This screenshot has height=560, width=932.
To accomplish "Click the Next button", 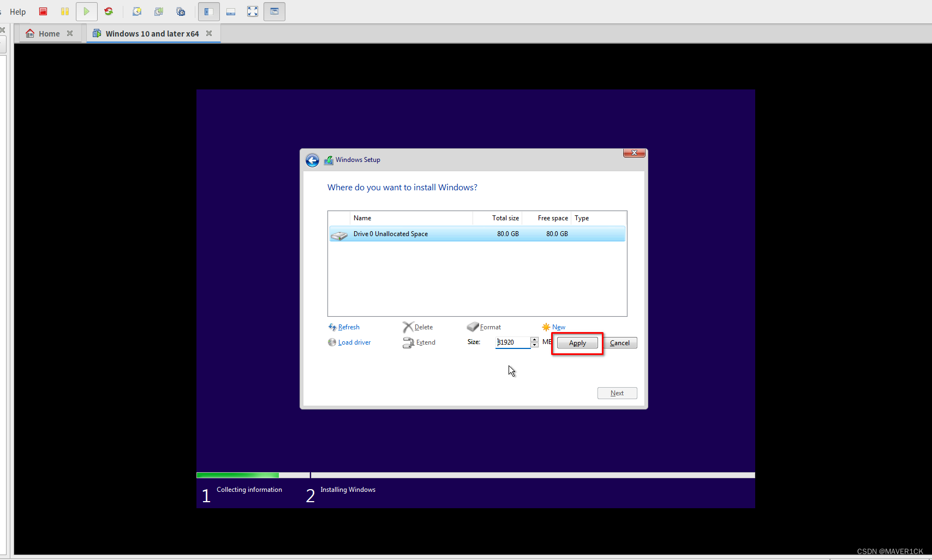I will click(617, 393).
